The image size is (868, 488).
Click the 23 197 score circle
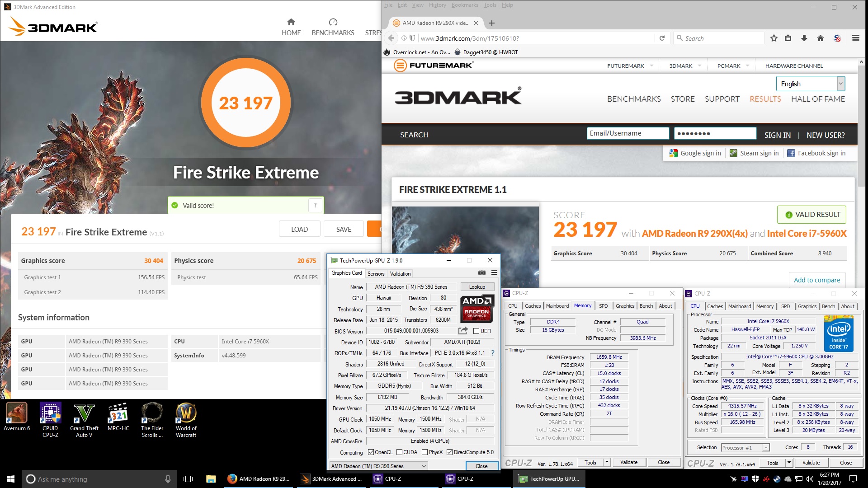pos(245,103)
